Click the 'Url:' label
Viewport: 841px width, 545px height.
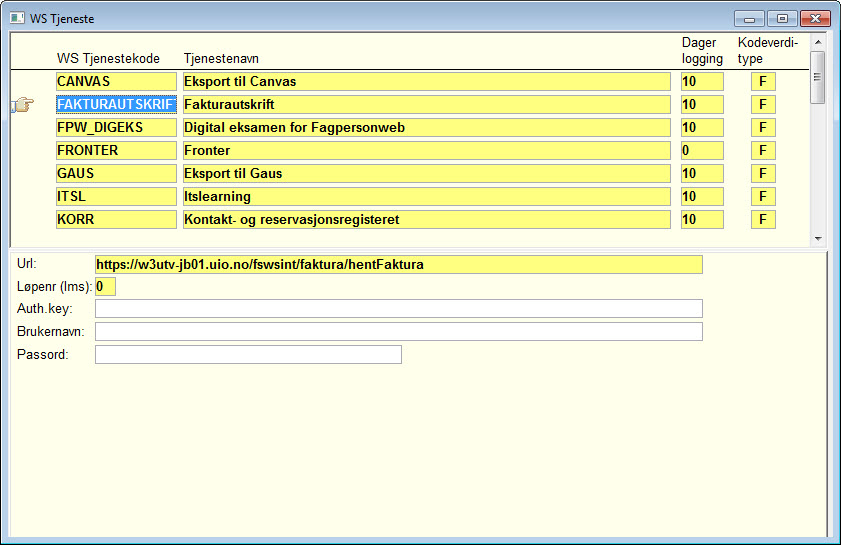point(26,263)
